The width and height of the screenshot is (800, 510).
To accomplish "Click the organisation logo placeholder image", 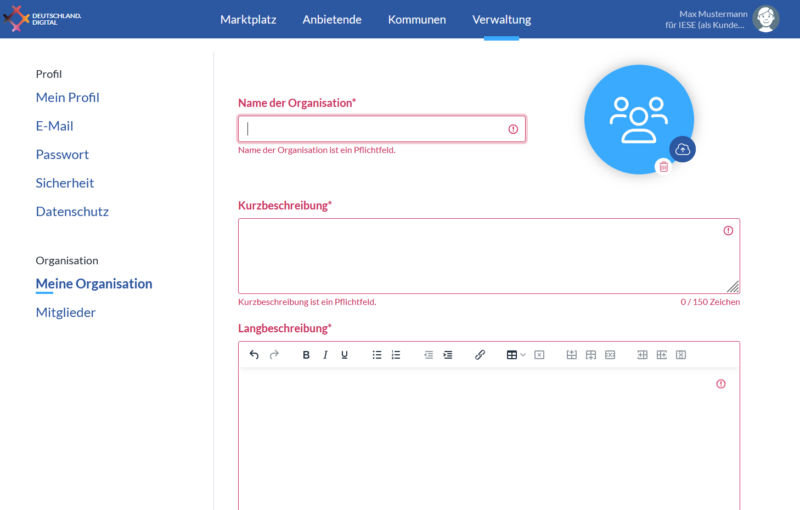I will (639, 119).
